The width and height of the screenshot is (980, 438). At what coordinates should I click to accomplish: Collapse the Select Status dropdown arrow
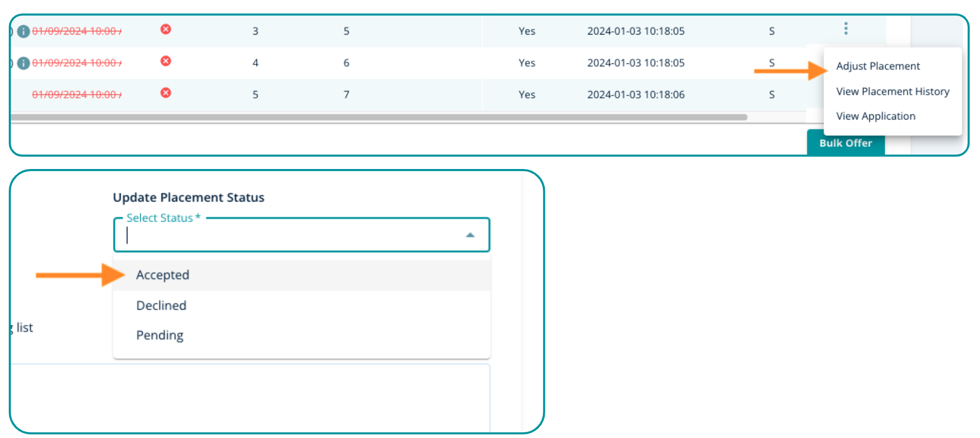click(x=470, y=235)
